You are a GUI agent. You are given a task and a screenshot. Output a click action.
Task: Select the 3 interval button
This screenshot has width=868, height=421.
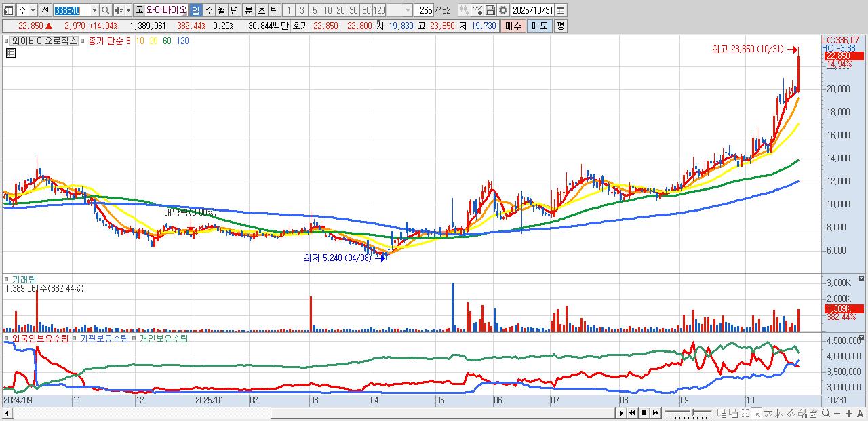pyautogui.click(x=302, y=10)
